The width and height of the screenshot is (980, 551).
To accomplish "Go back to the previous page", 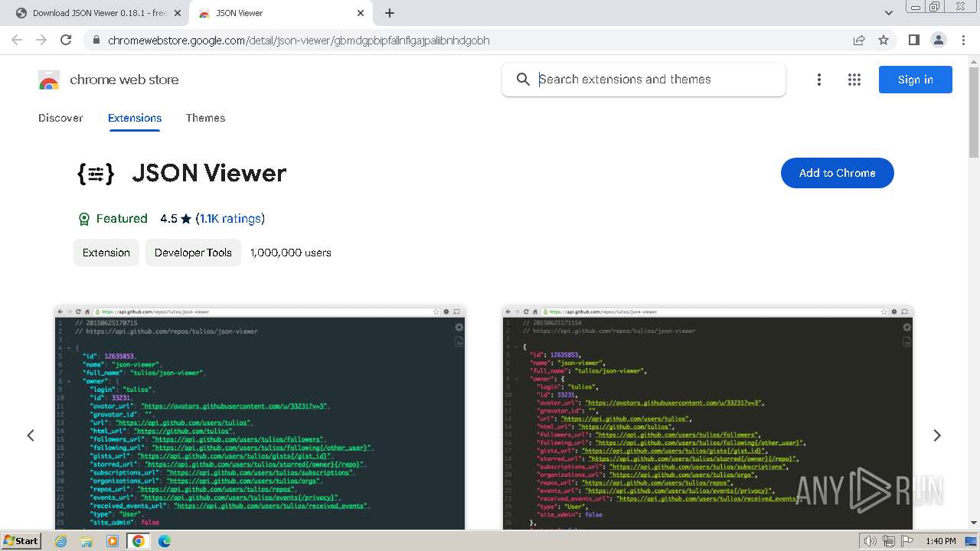I will (17, 40).
